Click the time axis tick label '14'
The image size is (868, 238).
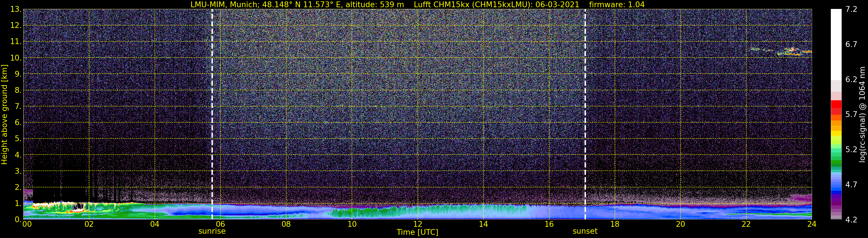[483, 224]
